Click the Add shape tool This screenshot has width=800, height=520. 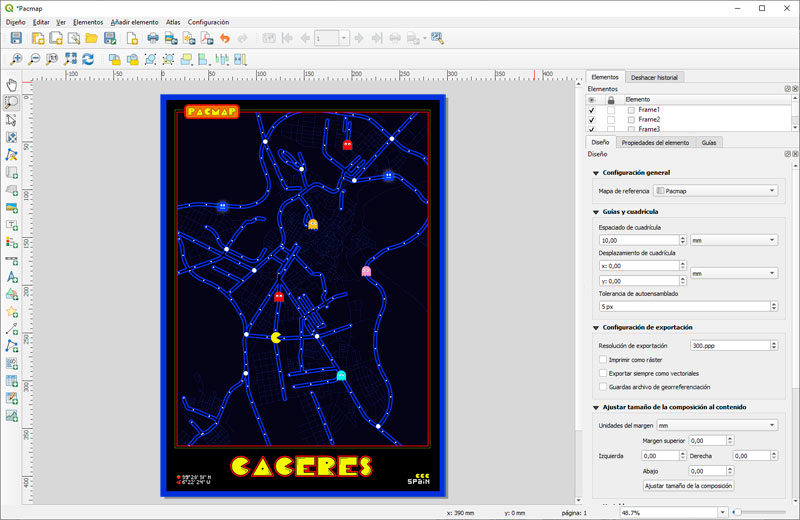click(x=11, y=294)
